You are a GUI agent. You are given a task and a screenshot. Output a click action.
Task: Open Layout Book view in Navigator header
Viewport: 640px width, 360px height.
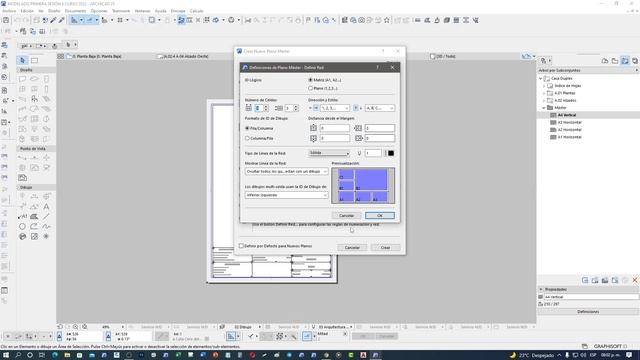[625, 61]
